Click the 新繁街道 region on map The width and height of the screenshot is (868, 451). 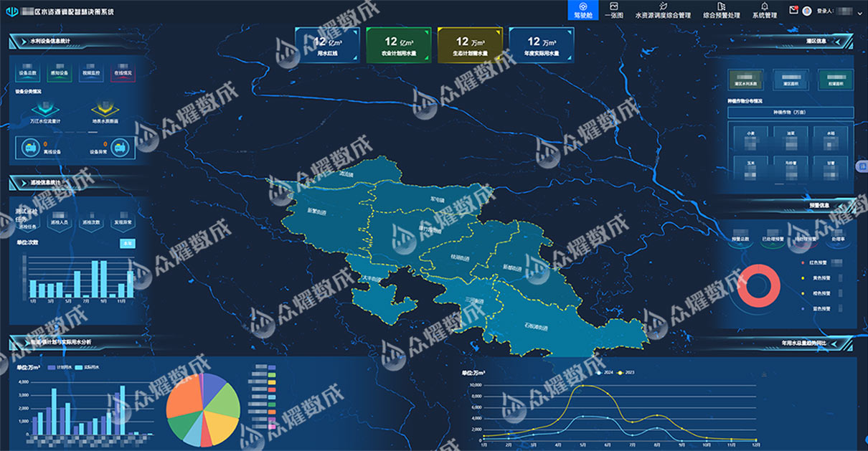[x=317, y=211]
